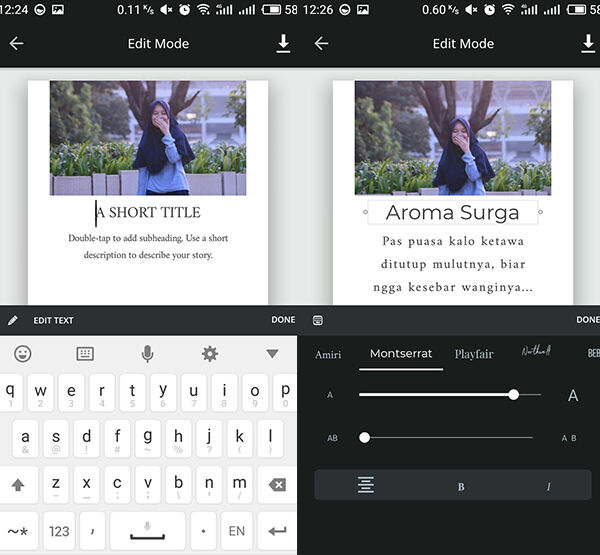
Task: Select the Montserrat font tab
Action: click(x=401, y=353)
